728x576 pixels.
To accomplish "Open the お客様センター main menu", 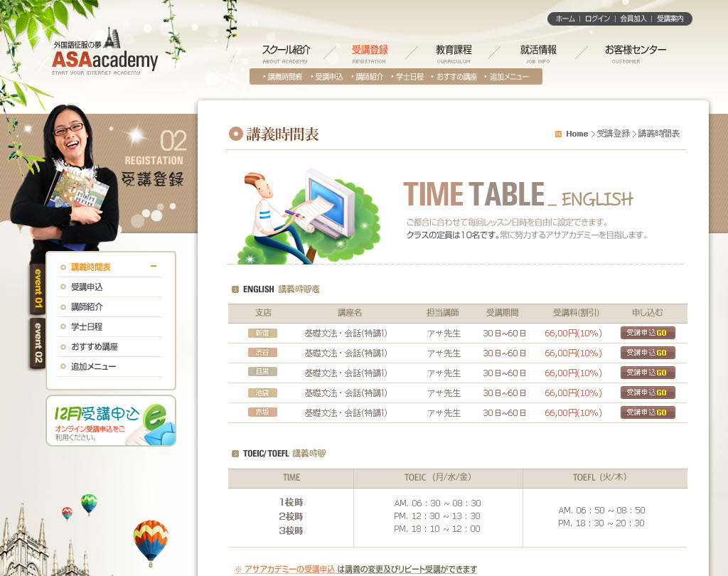I will [x=636, y=50].
